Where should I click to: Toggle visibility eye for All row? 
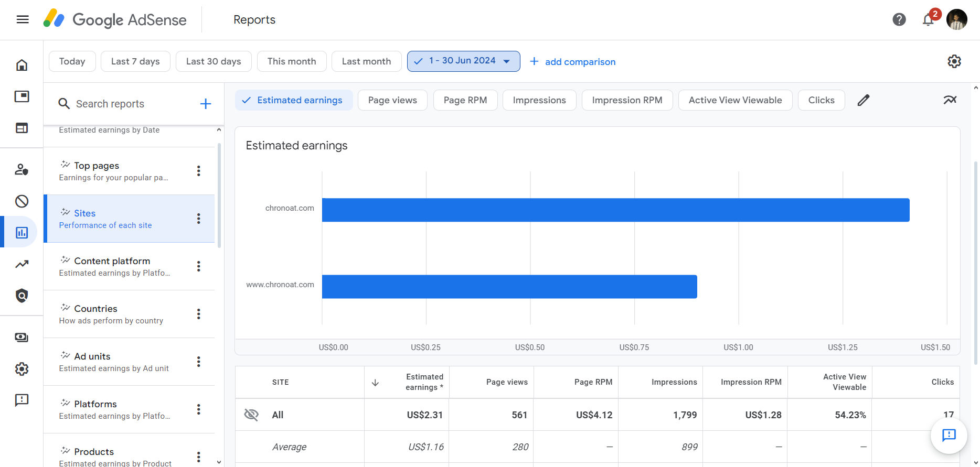coord(251,415)
